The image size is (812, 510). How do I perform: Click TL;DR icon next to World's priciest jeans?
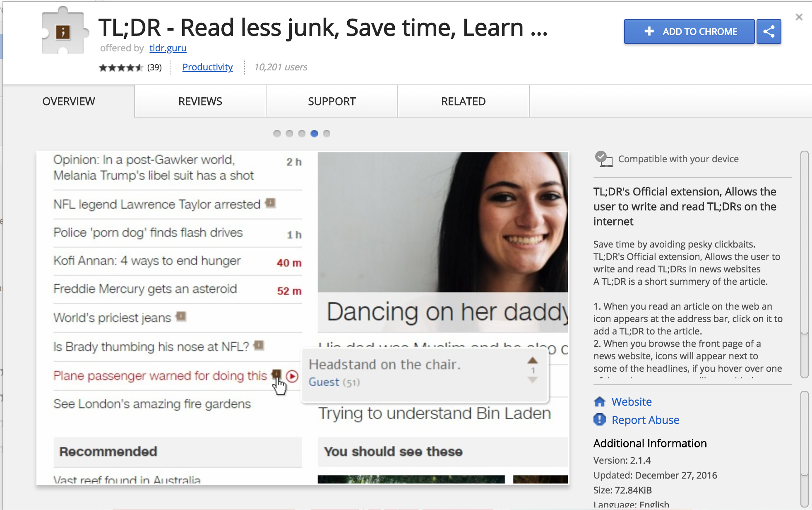[x=181, y=317]
